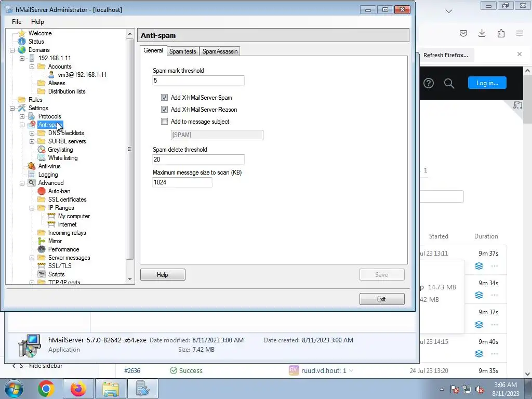Open Firefox from the taskbar
Screen dimensions: 532x399
click(x=78, y=389)
